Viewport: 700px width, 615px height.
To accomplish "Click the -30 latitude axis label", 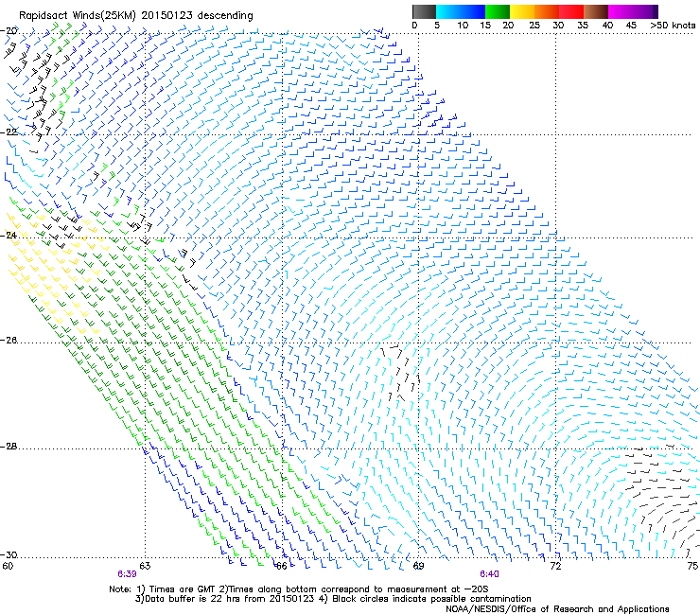I will click(9, 554).
